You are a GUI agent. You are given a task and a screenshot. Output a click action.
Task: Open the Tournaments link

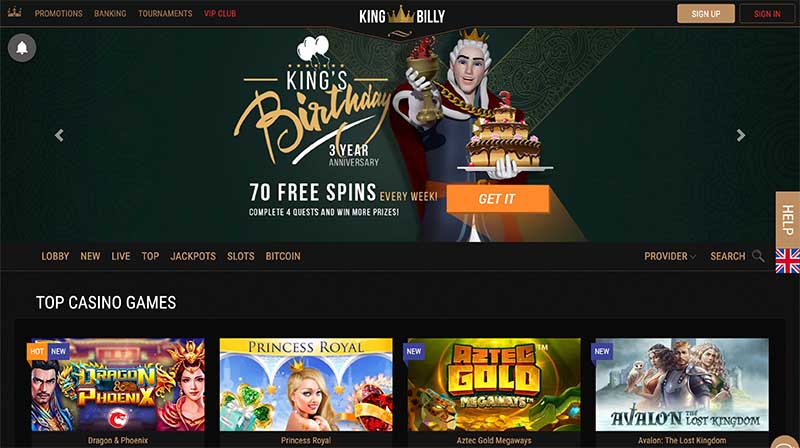[165, 14]
